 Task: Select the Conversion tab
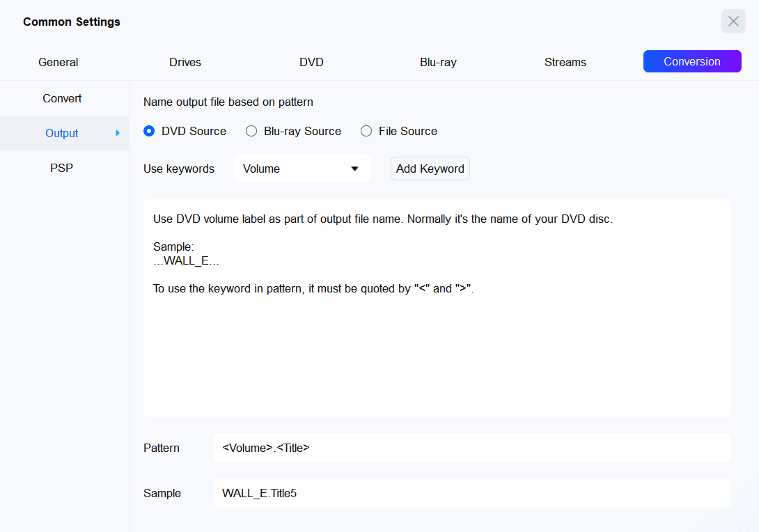[x=692, y=61]
